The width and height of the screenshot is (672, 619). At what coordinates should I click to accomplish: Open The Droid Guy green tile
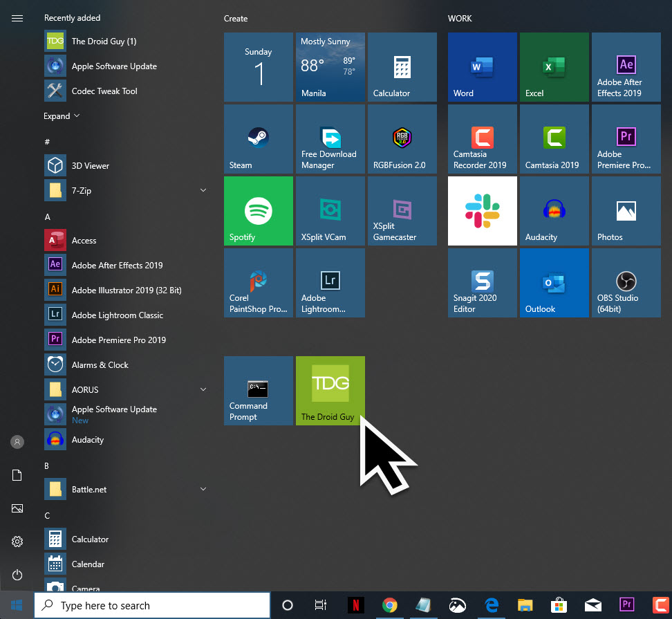click(330, 391)
